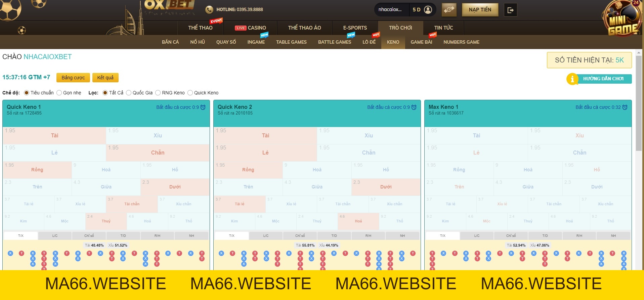644x300 pixels.
Task: Bet on Dưới in Quick Keno 2
Action: [x=386, y=187]
